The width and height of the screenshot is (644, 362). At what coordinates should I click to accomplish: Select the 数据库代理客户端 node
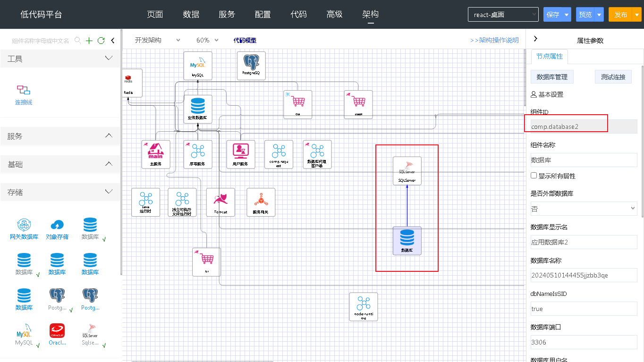coord(317,154)
